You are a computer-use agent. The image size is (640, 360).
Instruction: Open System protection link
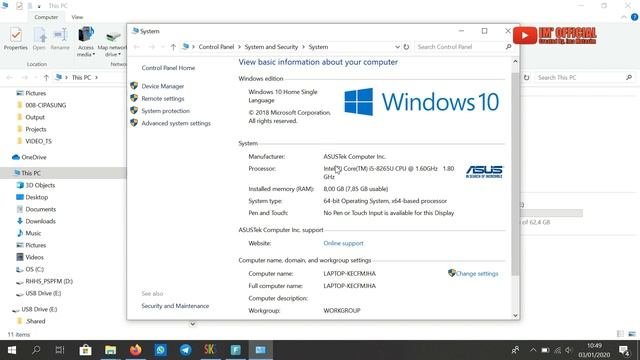165,111
